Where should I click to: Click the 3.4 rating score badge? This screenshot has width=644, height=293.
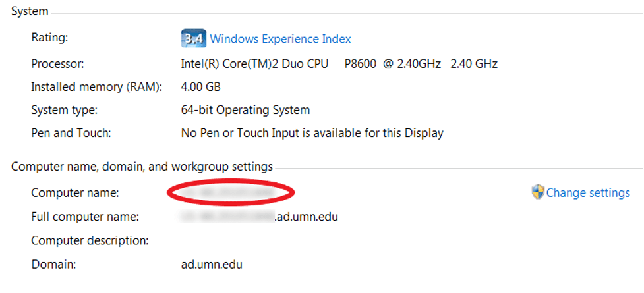point(193,38)
